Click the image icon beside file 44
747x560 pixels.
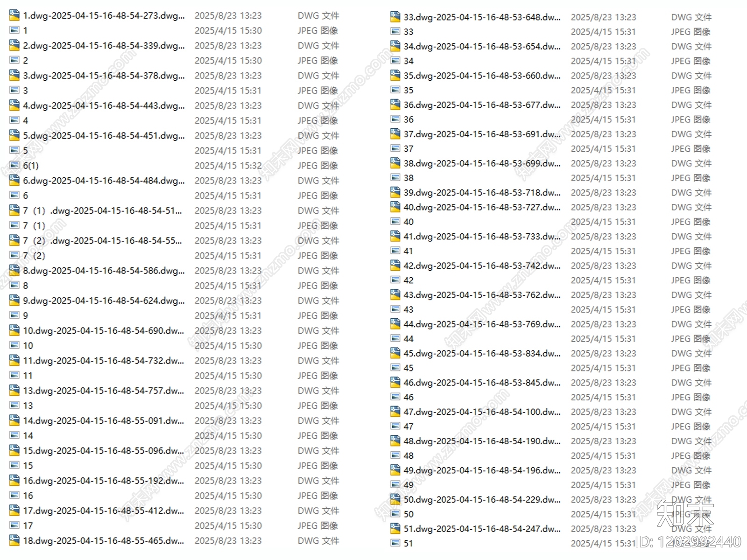point(395,338)
